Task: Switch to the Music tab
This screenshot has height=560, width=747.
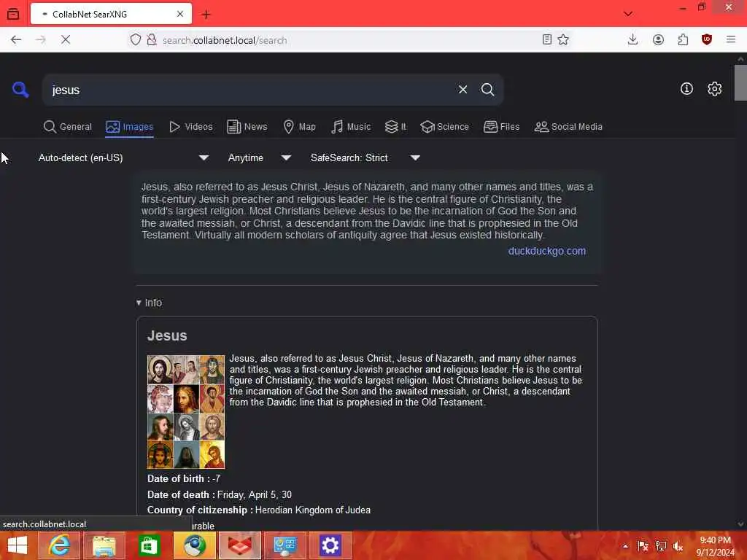Action: click(x=351, y=127)
